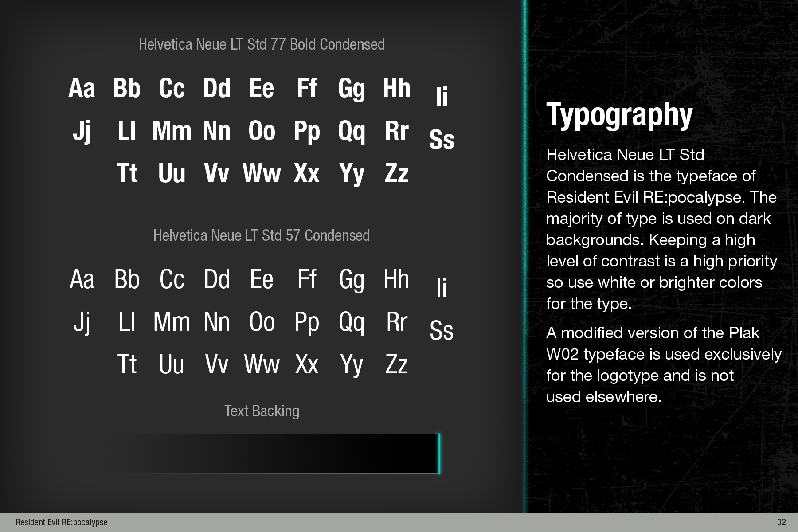798x532 pixels.
Task: Select the bold condensed "Uu" specimen
Action: pos(172,173)
